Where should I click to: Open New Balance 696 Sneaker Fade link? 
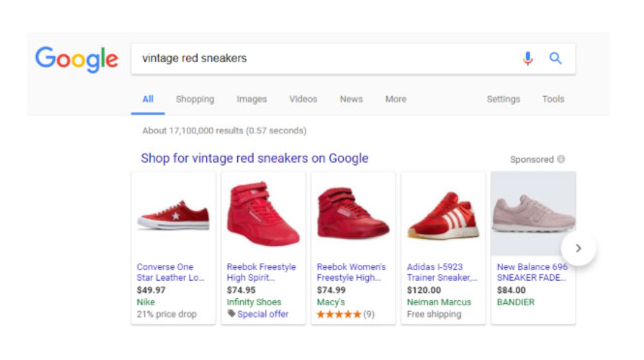[533, 272]
